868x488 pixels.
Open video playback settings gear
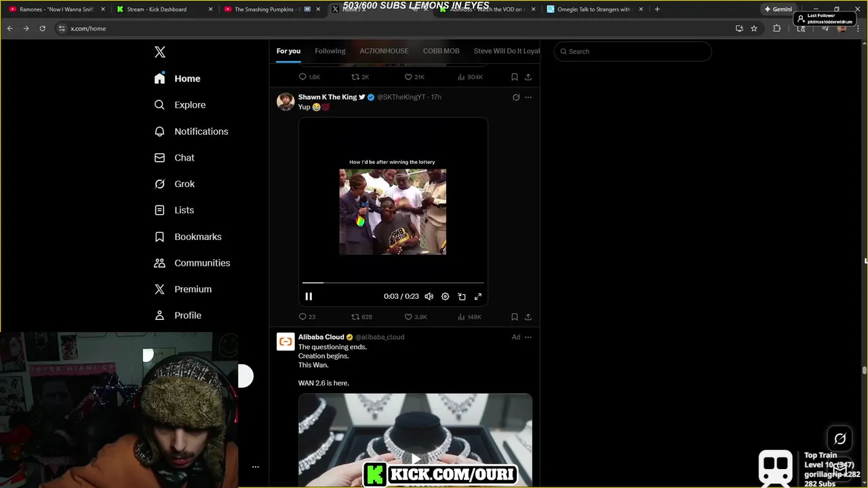point(446,296)
